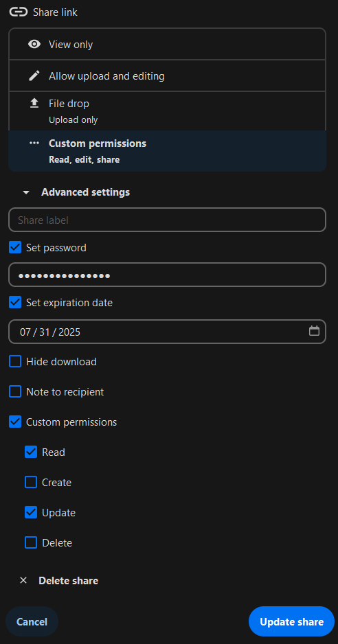Screen dimensions: 338x644
Task: Click the Delete share button
Action: pos(59,580)
